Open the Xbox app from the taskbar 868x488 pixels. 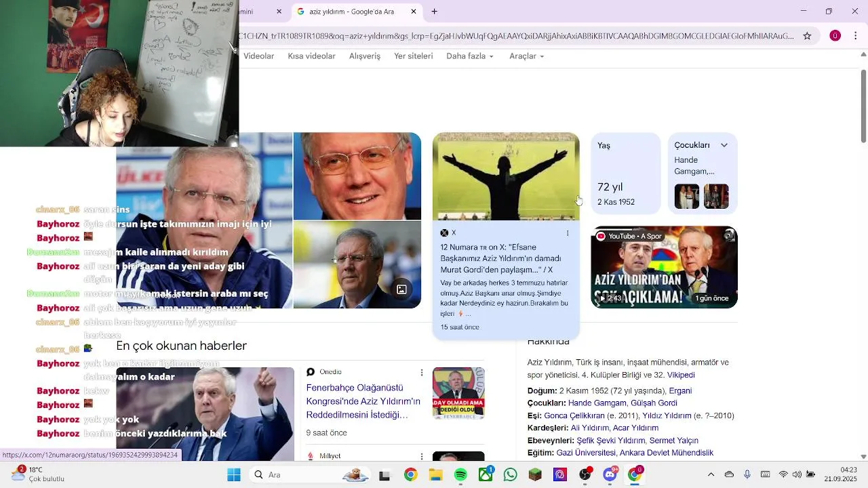click(x=486, y=474)
